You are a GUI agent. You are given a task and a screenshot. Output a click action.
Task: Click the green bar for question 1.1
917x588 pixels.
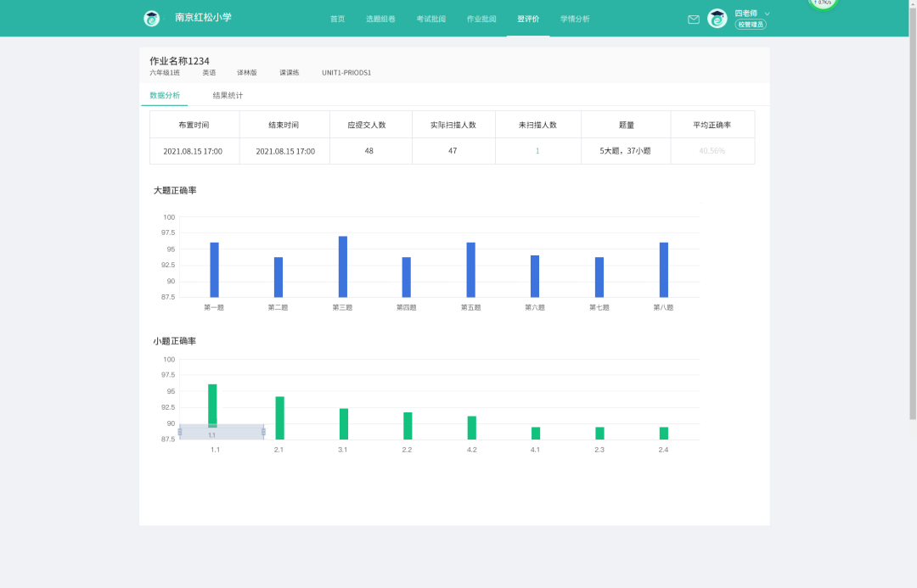click(212, 405)
